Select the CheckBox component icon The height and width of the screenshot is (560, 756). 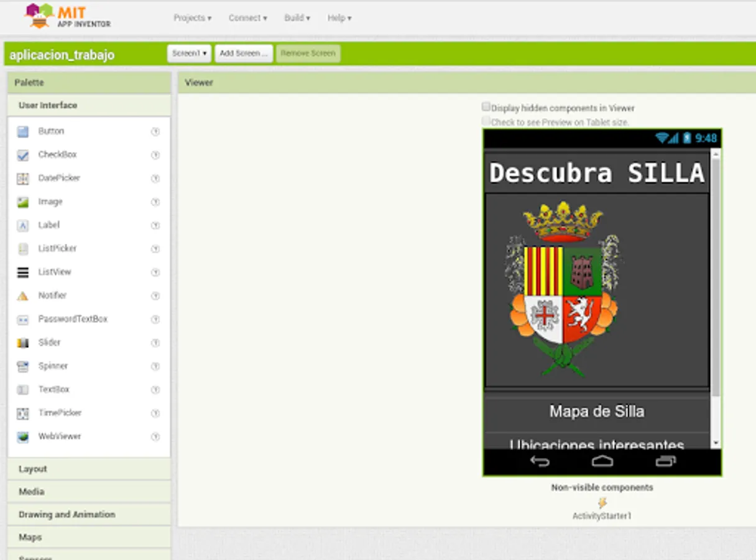(x=23, y=155)
